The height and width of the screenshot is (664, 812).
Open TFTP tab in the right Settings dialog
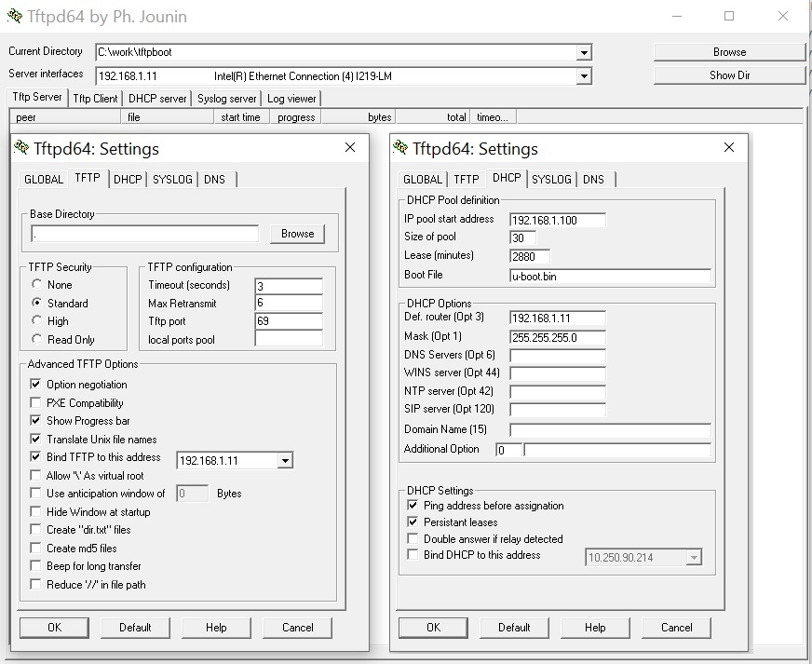[x=467, y=179]
